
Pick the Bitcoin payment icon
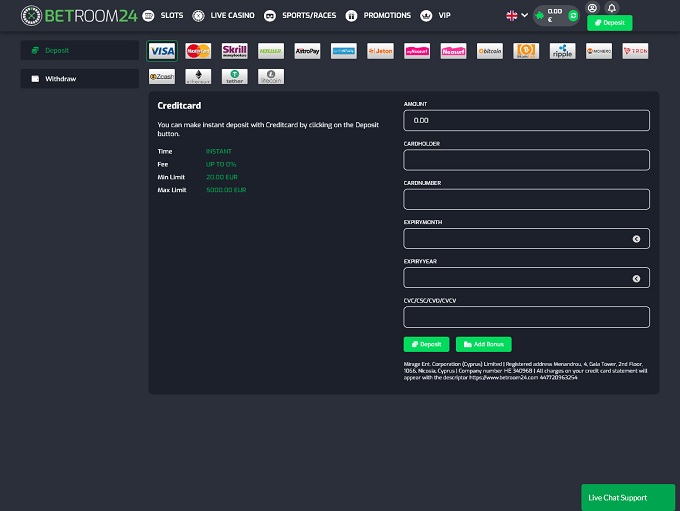point(490,51)
